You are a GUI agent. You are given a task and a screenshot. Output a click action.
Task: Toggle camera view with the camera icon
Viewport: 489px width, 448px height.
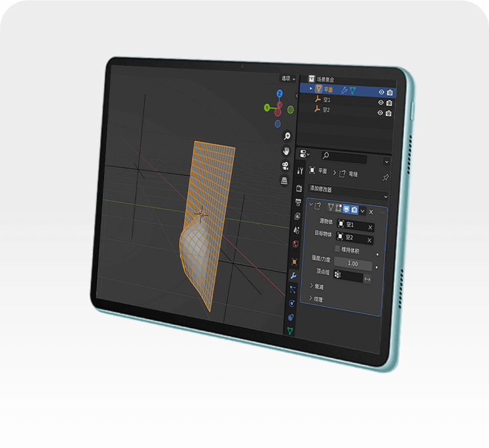point(285,166)
